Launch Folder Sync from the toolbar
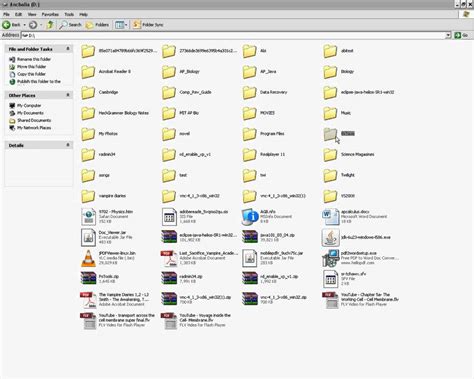Viewport: 474px width, 379px height. 148,25
